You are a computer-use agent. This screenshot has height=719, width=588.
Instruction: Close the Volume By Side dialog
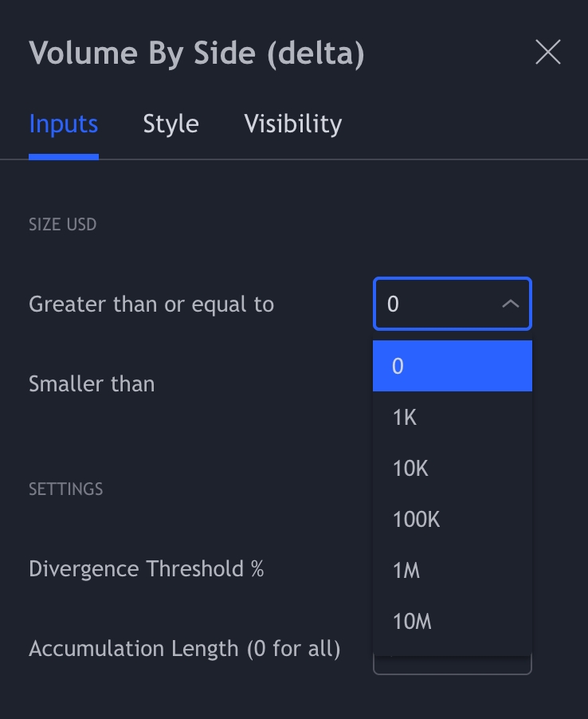point(548,53)
